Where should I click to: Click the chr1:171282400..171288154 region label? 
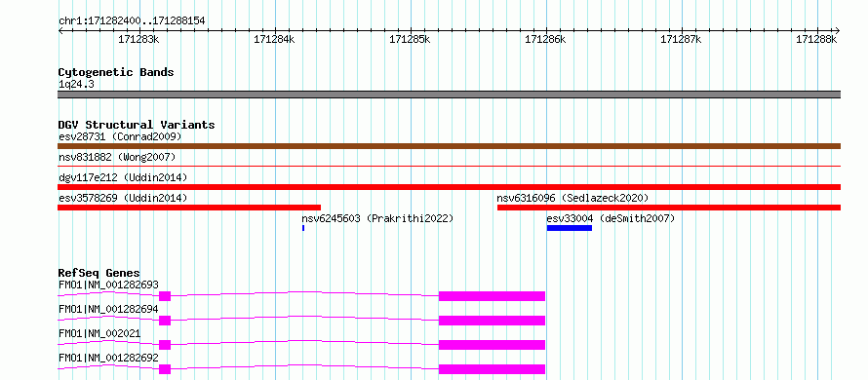point(132,21)
